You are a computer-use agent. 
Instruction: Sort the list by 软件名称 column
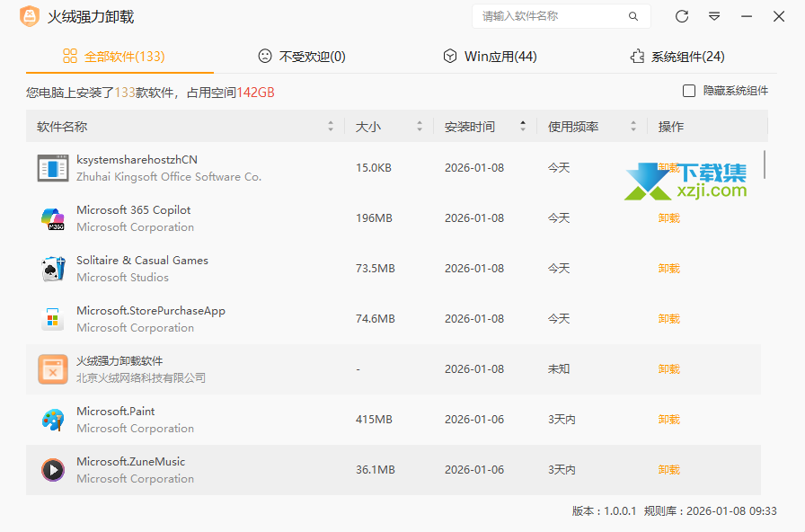pos(331,127)
